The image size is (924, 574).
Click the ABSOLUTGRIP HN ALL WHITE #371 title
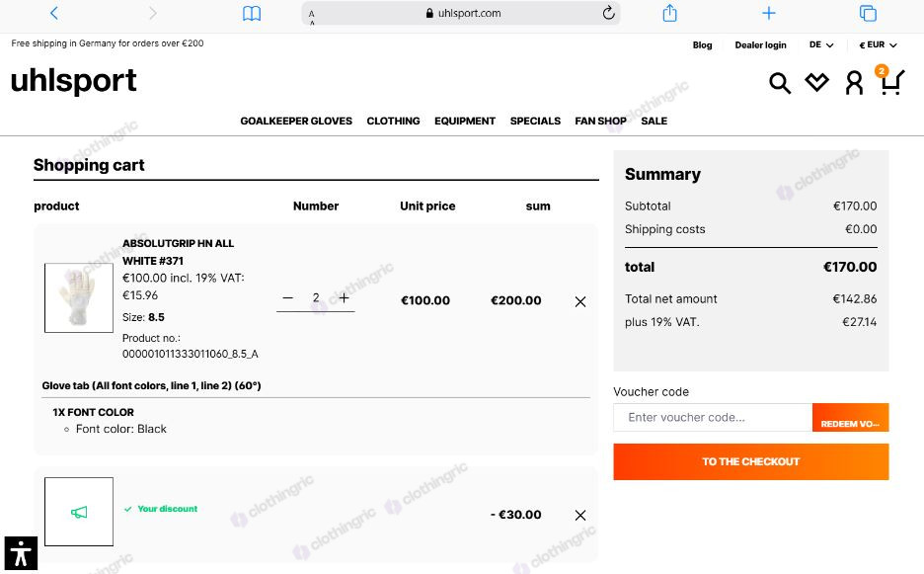pyautogui.click(x=178, y=252)
